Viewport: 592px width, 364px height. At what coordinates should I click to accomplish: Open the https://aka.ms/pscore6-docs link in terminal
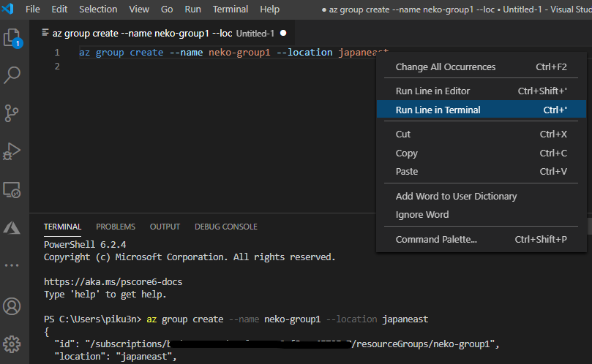[x=113, y=281]
